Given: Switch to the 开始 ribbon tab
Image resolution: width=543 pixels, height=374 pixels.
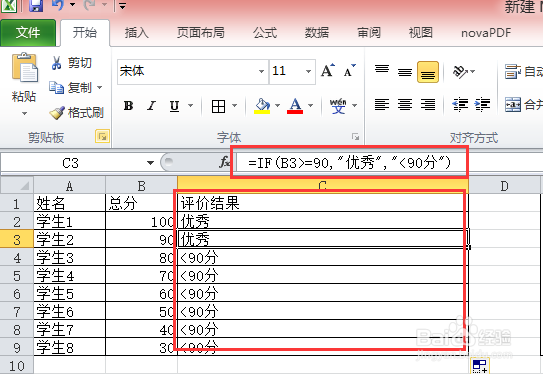Looking at the screenshot, I should [85, 33].
